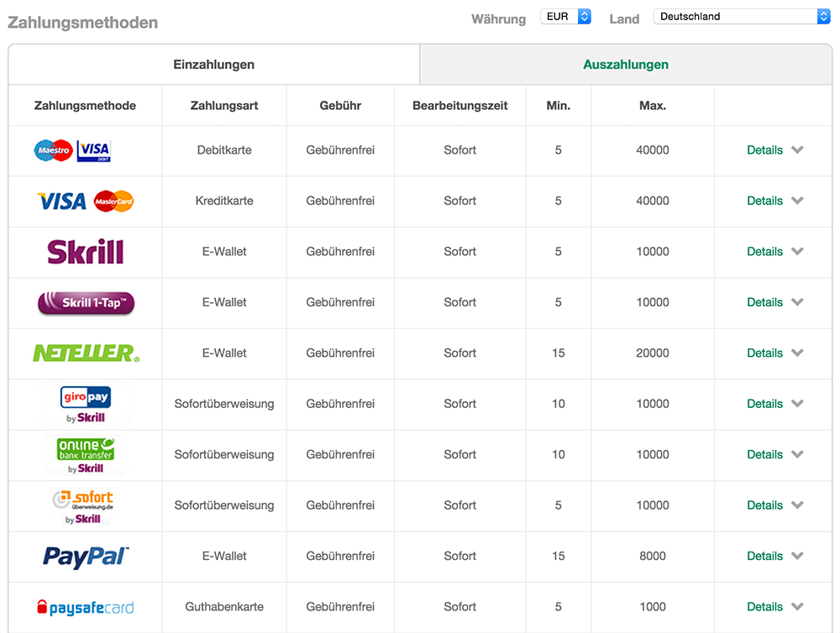Viewport: 840px width, 633px height.
Task: Open Details link for PayPal
Action: pyautogui.click(x=764, y=556)
